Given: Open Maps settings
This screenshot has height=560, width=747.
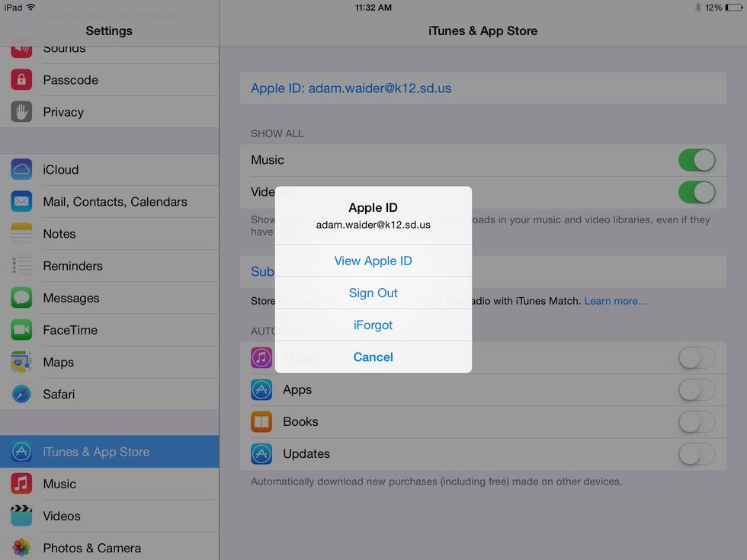Looking at the screenshot, I should (x=110, y=362).
